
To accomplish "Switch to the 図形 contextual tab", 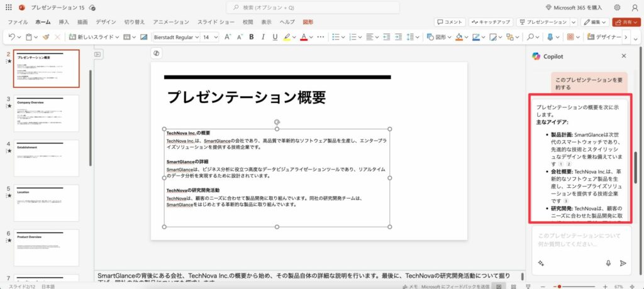I will coord(308,22).
